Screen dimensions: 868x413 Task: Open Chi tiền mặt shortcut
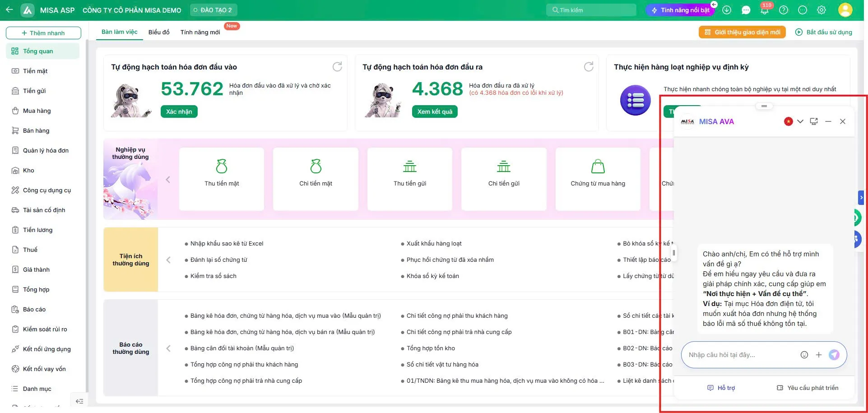click(316, 179)
